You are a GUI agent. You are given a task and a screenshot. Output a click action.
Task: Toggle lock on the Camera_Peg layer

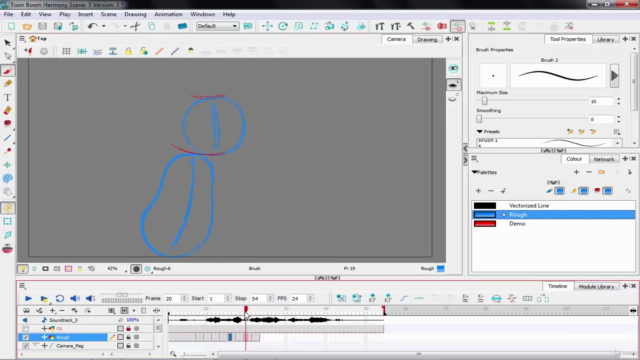[x=129, y=346]
